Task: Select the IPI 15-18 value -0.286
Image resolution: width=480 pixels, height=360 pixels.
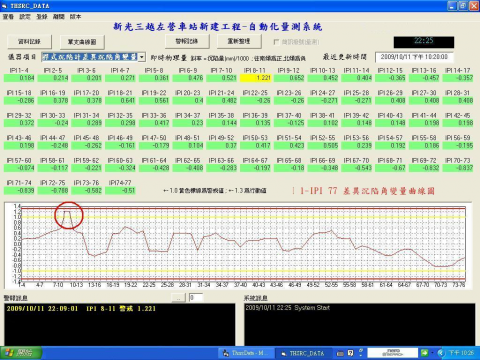Action: tap(19, 100)
